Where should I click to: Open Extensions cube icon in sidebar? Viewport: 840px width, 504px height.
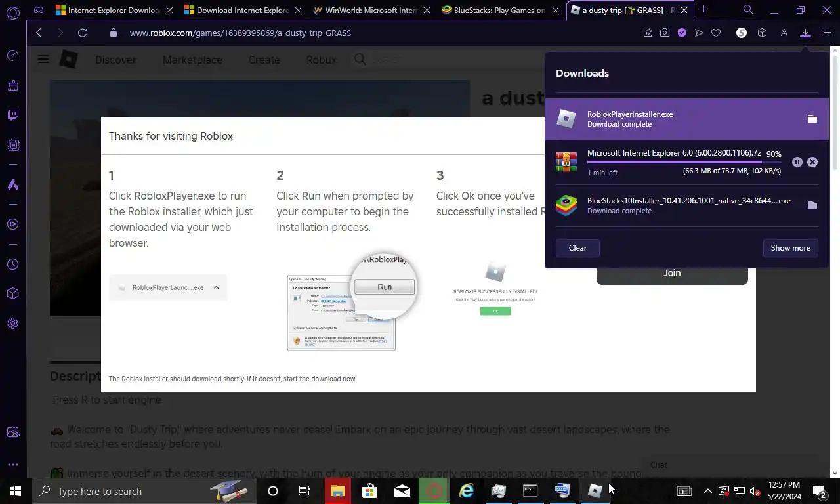[x=12, y=293]
